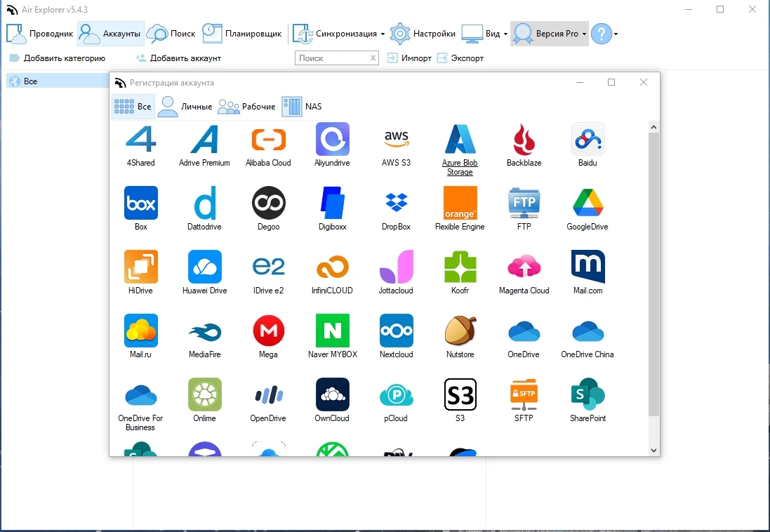This screenshot has height=532, width=770.
Task: Pick the SFTP connection icon
Action: pos(524,394)
